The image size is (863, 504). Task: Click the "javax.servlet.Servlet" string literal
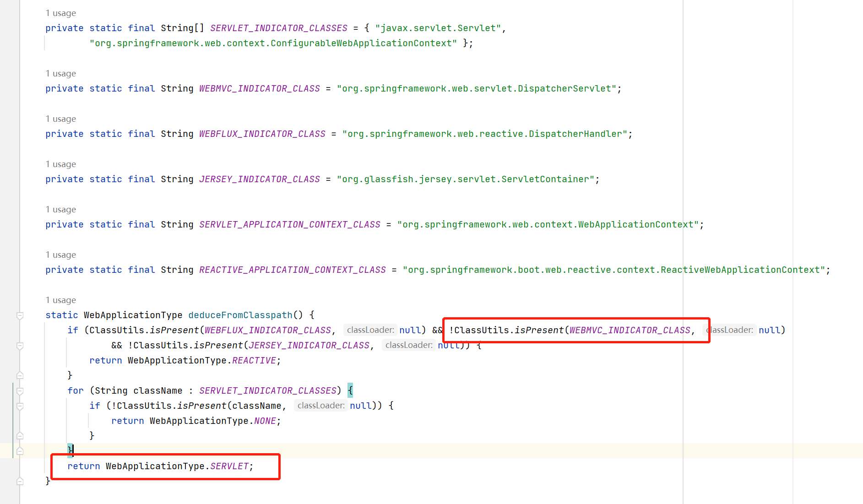pos(438,28)
